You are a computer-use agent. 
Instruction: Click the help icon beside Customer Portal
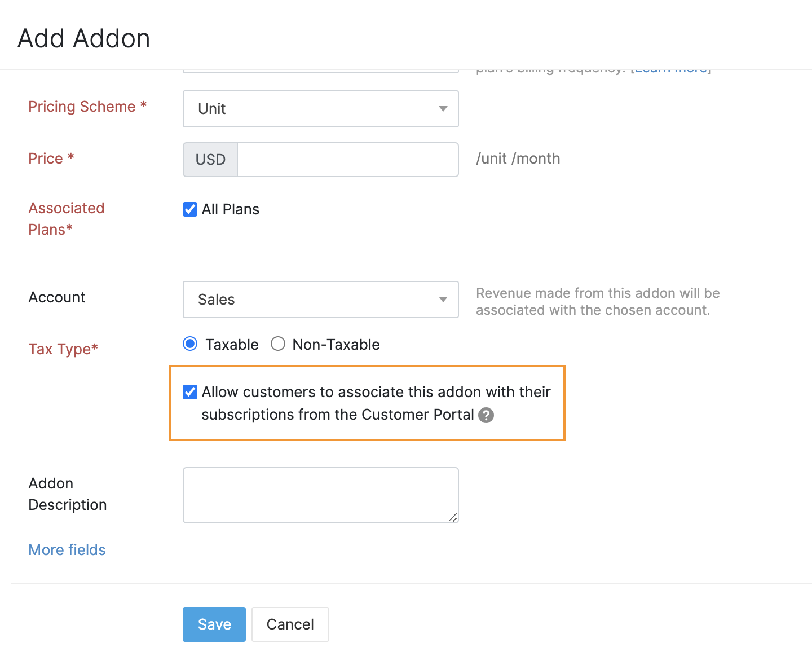(486, 415)
